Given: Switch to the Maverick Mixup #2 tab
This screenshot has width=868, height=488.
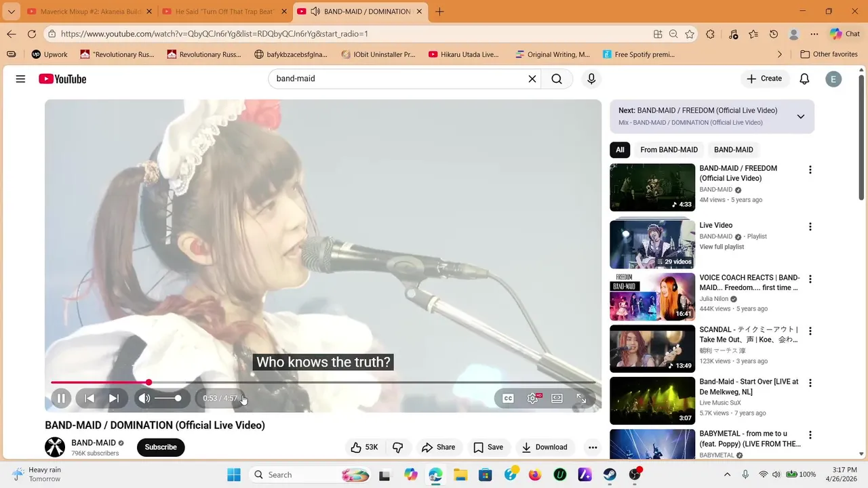Looking at the screenshot, I should (x=88, y=12).
